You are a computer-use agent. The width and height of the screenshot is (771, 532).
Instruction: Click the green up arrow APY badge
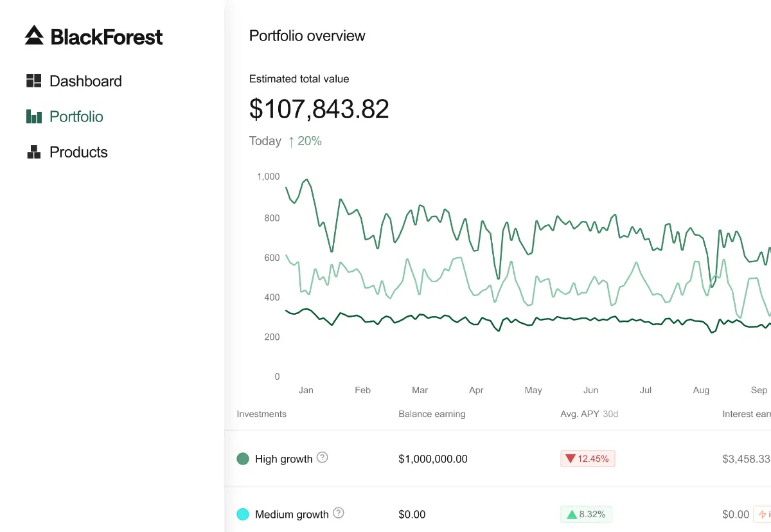pos(586,514)
